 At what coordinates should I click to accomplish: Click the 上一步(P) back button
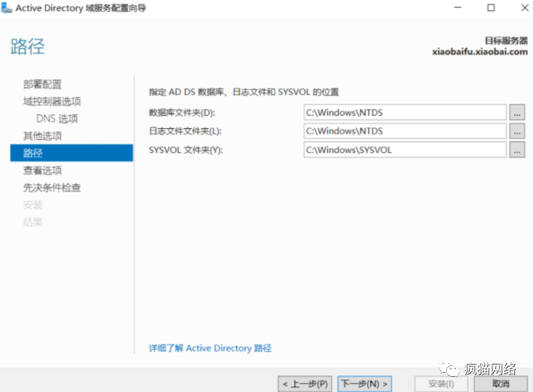[x=305, y=384]
